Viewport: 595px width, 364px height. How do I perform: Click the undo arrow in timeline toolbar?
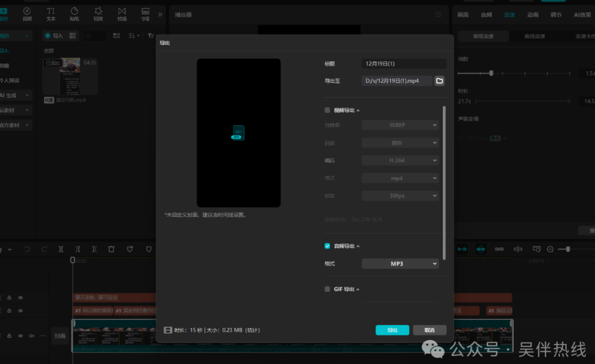27,249
